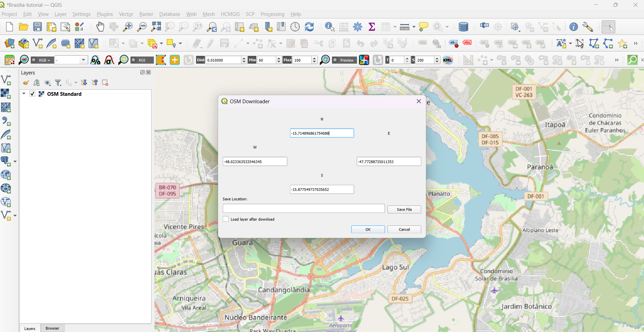This screenshot has height=332, width=644.
Task: Toggle visibility of the OSM Standard layer
Action: point(32,94)
